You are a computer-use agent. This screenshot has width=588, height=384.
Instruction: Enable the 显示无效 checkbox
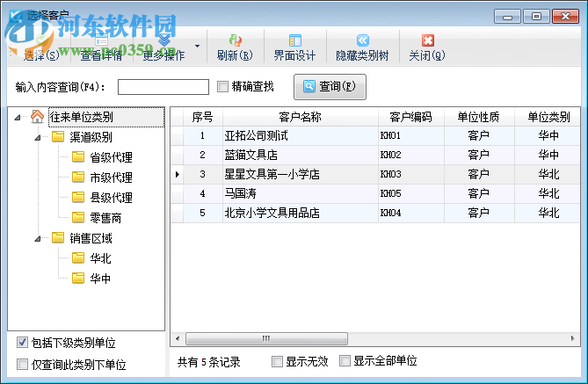[x=277, y=361]
